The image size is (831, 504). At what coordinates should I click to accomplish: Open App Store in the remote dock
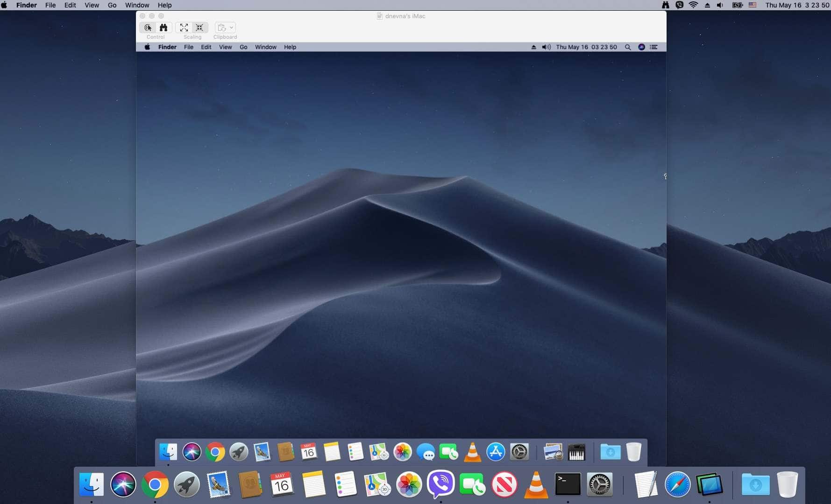pos(496,452)
